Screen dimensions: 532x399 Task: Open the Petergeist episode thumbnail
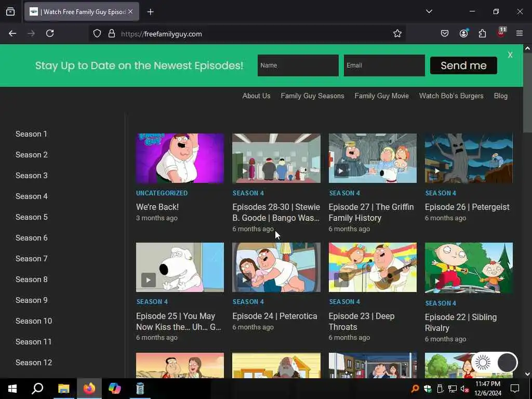469,158
